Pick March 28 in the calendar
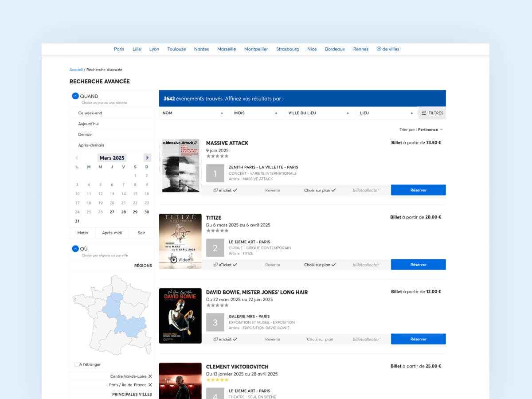Screen dimensions: 532x399 point(124,212)
